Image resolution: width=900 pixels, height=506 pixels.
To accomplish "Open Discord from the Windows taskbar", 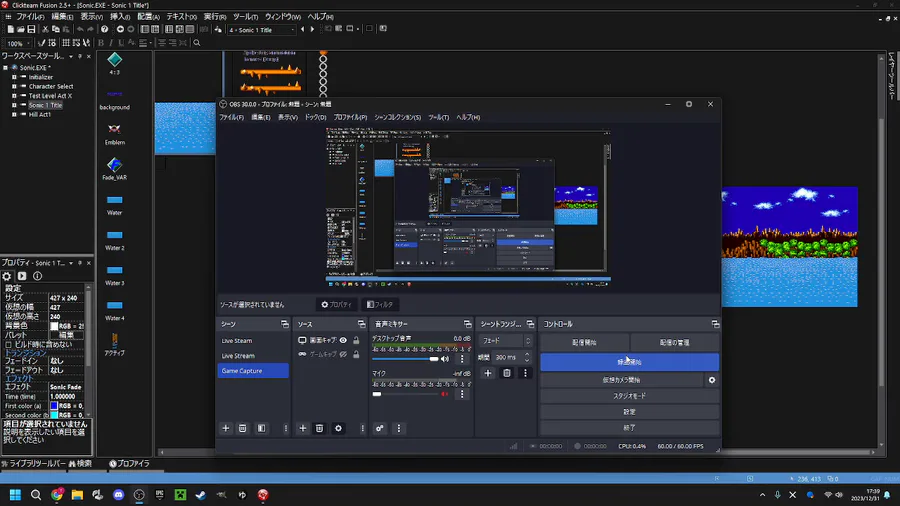I will pos(118,495).
